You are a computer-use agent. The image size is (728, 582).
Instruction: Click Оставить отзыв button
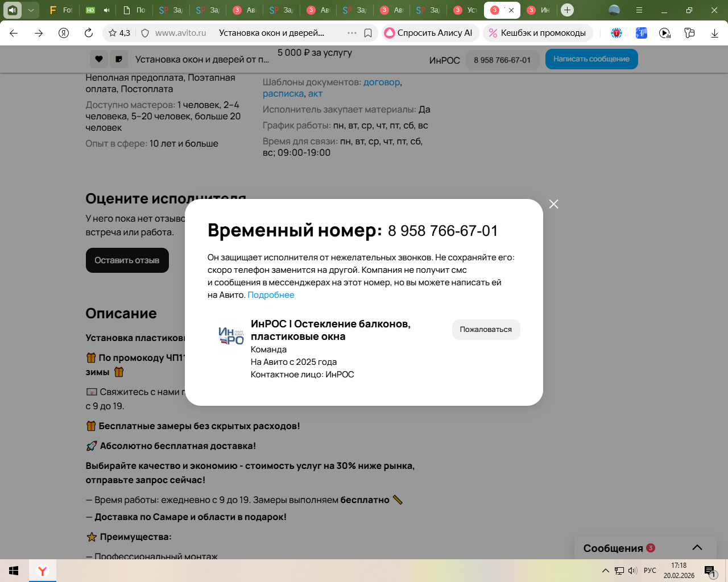(127, 260)
